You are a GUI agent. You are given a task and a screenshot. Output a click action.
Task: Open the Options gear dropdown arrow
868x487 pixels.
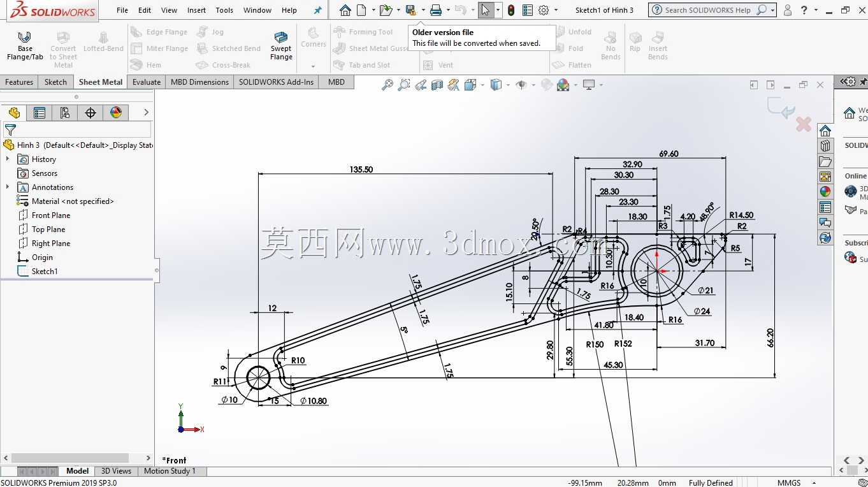point(556,10)
